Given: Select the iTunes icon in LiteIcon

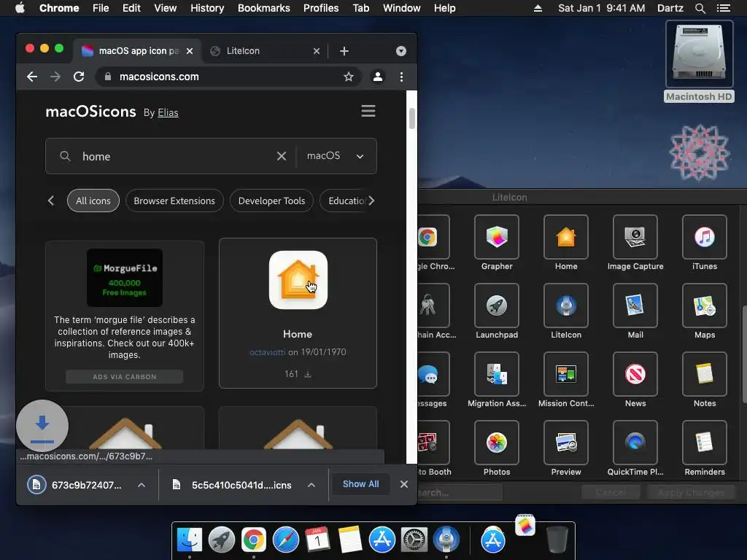Looking at the screenshot, I should 704,237.
